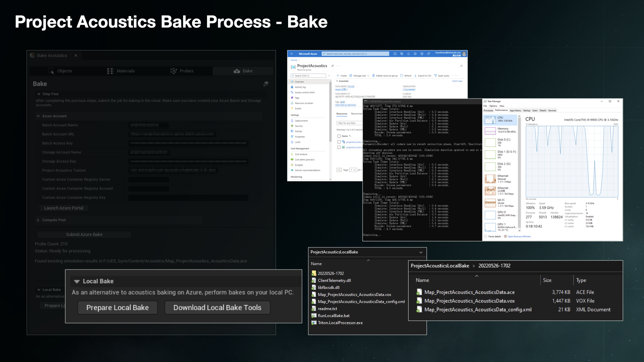Select Wi-Fi graph in Task Manager
644x362 pixels.
click(501, 203)
